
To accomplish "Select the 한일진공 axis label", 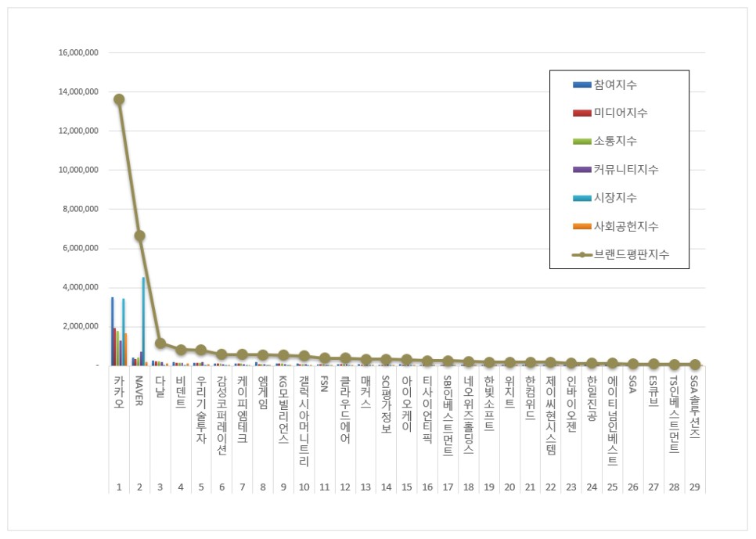I will coord(592,398).
